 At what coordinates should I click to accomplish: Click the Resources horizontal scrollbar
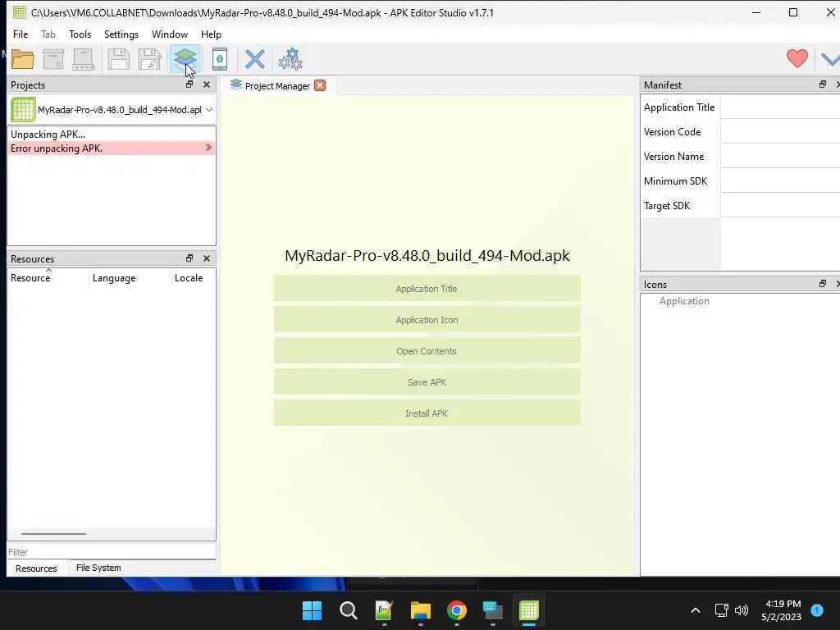point(53,533)
